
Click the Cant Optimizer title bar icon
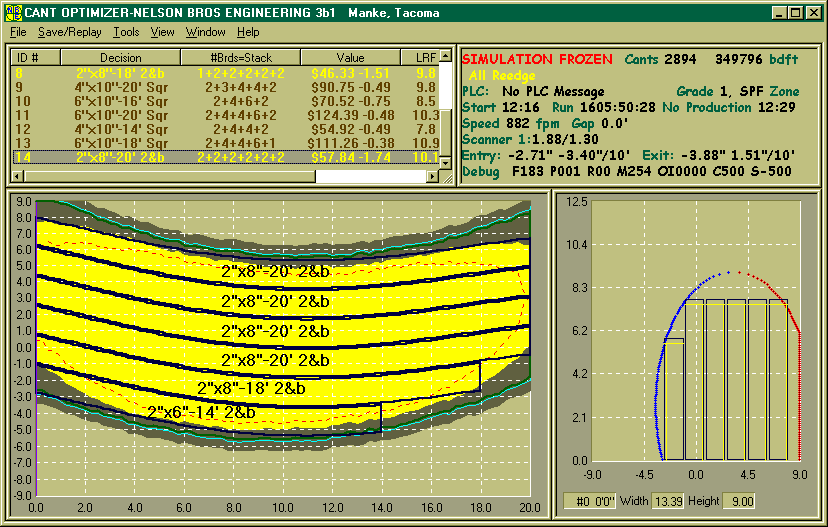[x=13, y=13]
